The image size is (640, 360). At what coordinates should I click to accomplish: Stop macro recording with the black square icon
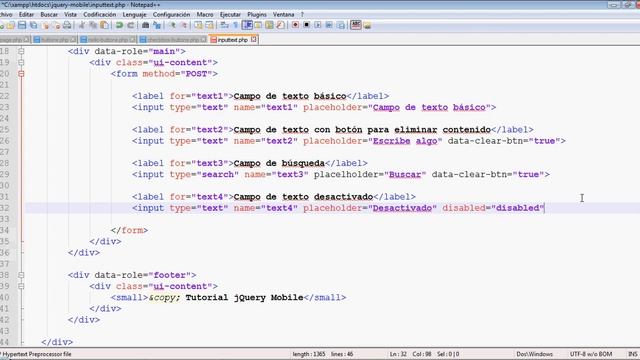307,25
